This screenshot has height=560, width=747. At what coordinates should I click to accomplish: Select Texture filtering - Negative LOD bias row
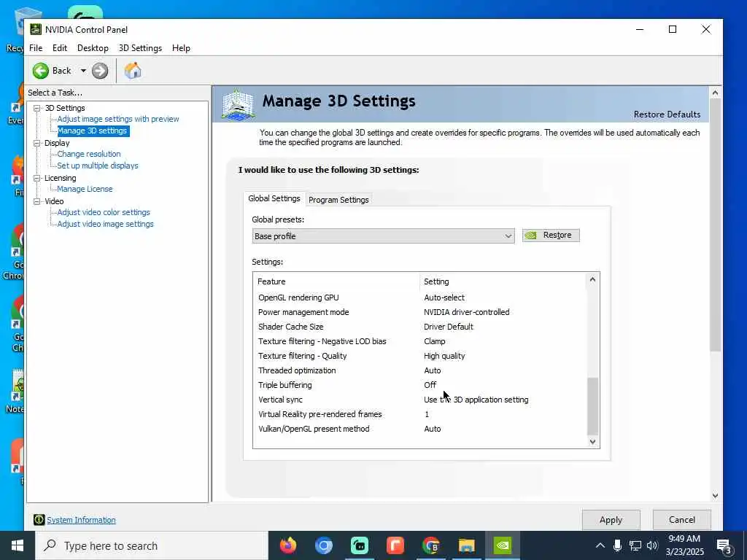pos(421,341)
